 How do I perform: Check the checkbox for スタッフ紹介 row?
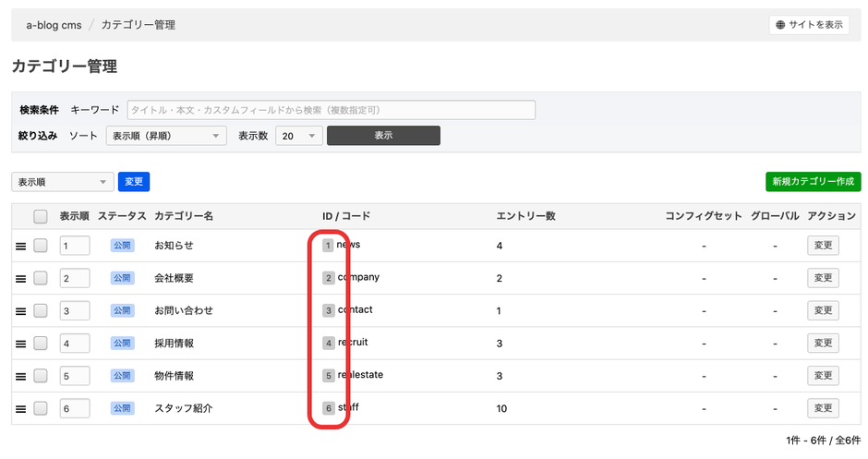pyautogui.click(x=41, y=408)
